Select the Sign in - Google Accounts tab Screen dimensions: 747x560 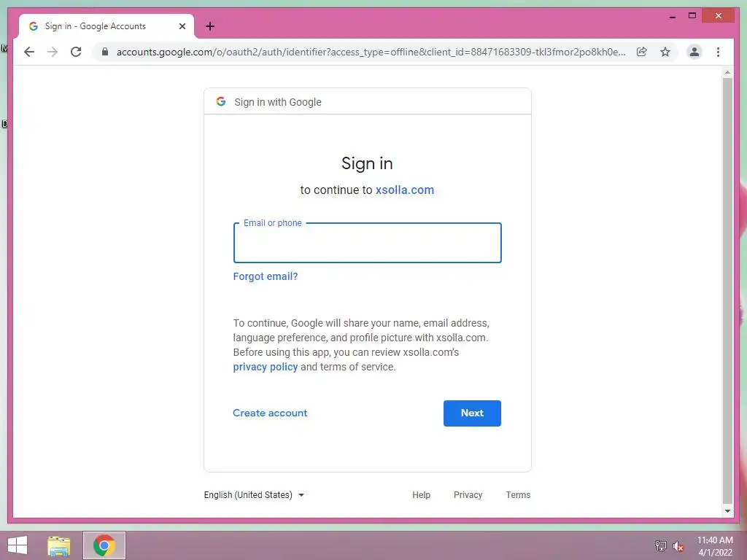click(106, 26)
